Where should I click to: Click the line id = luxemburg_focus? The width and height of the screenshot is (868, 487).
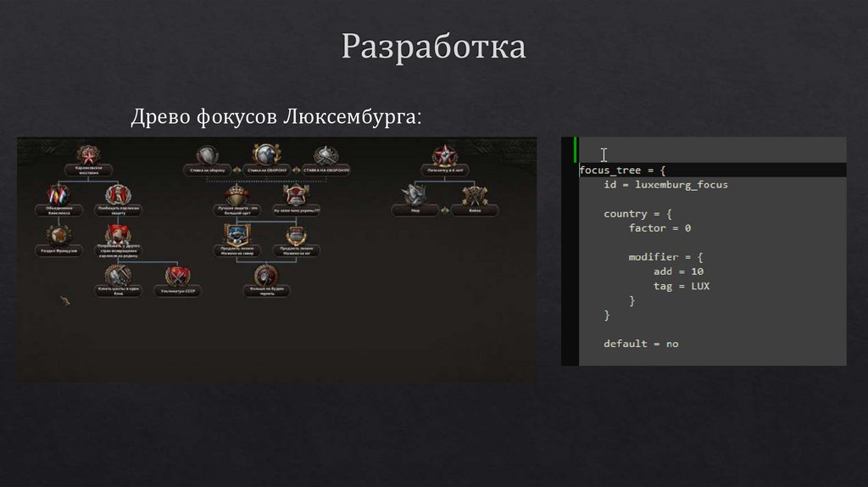pyautogui.click(x=666, y=185)
